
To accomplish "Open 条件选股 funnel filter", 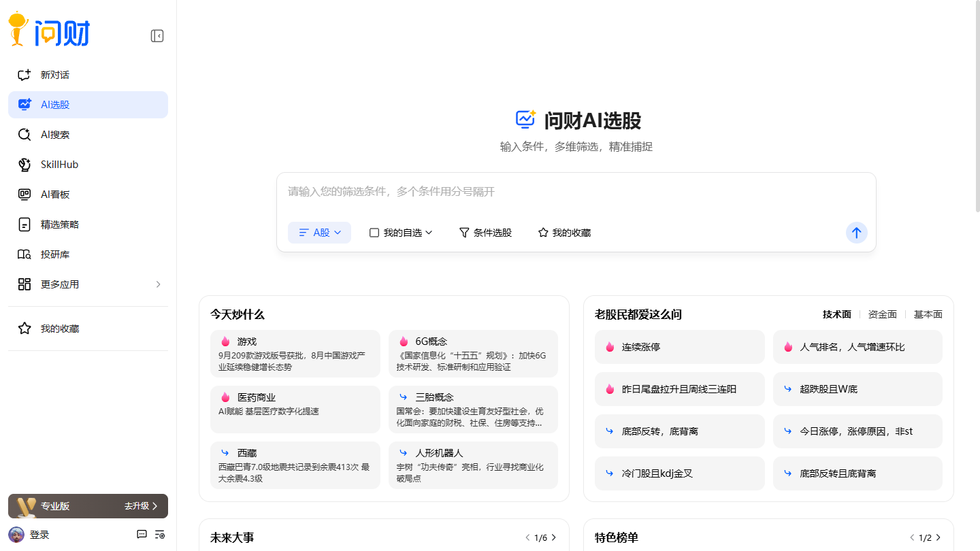I will click(485, 233).
